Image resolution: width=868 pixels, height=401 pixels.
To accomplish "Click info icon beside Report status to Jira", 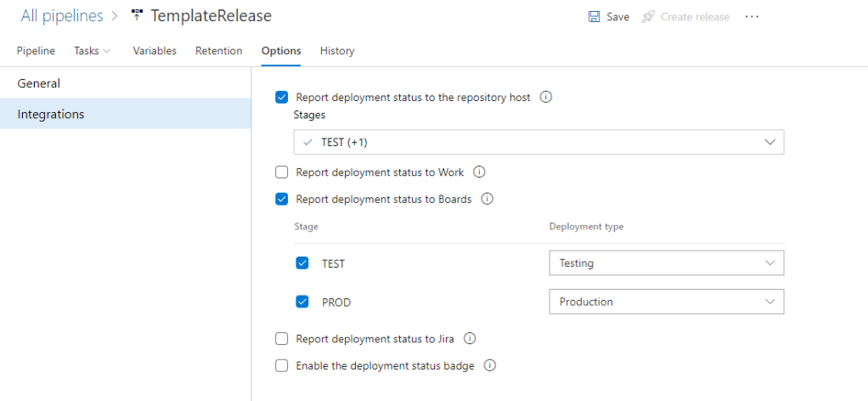I will click(470, 339).
